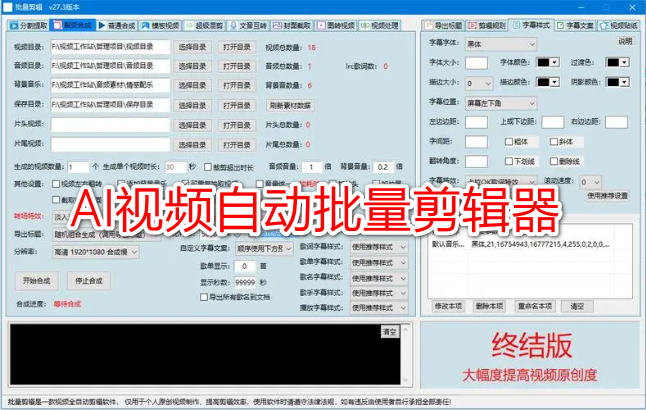
Task: Click the 说明 button
Action: coord(625,41)
